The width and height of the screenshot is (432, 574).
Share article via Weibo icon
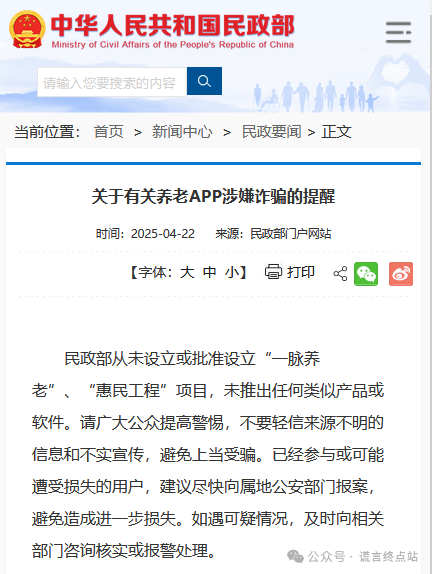401,274
